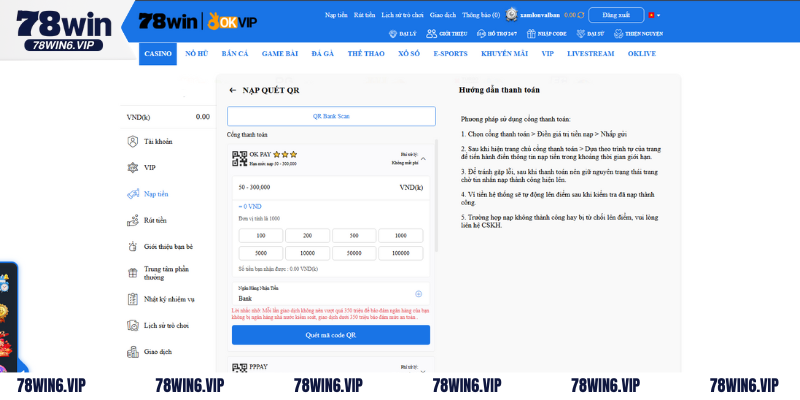Image resolution: width=800 pixels, height=400 pixels.
Task: Click the Quét mã code QR button
Action: tap(331, 335)
